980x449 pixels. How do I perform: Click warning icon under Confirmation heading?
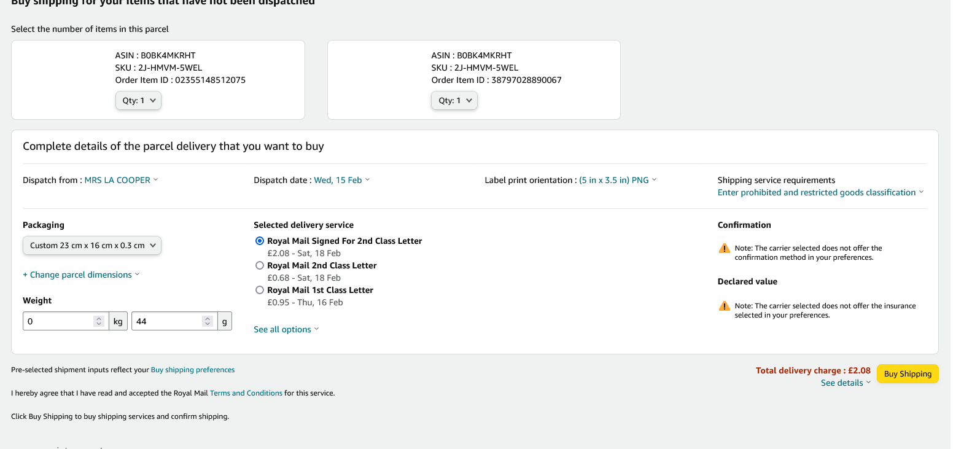tap(724, 248)
